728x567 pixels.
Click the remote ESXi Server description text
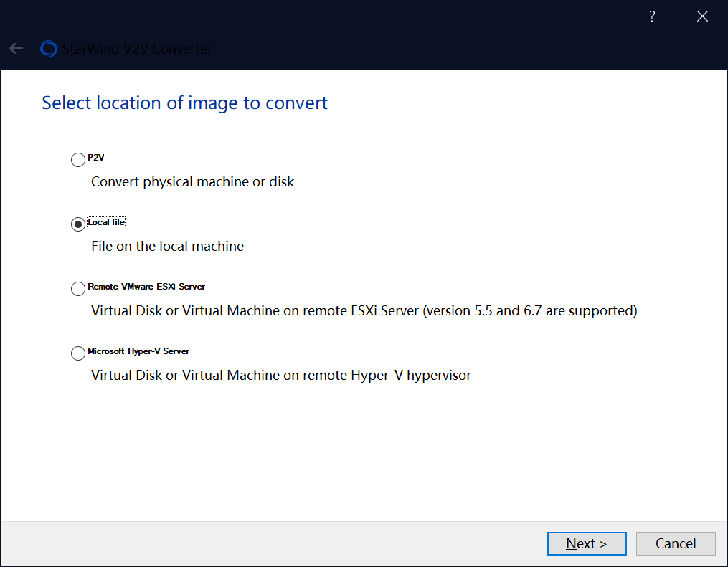[364, 311]
